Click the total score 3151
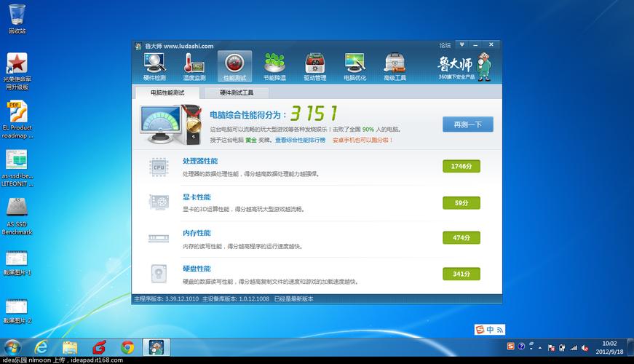The width and height of the screenshot is (634, 364). 314,114
